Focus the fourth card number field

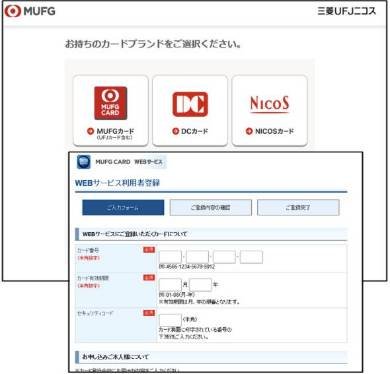pos(251,257)
